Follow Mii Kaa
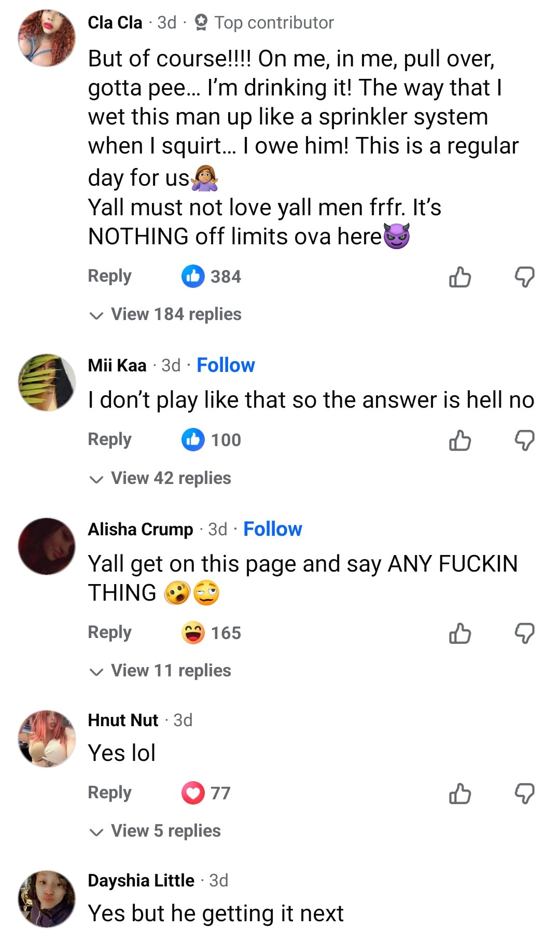The height and width of the screenshot is (929, 560). [226, 365]
